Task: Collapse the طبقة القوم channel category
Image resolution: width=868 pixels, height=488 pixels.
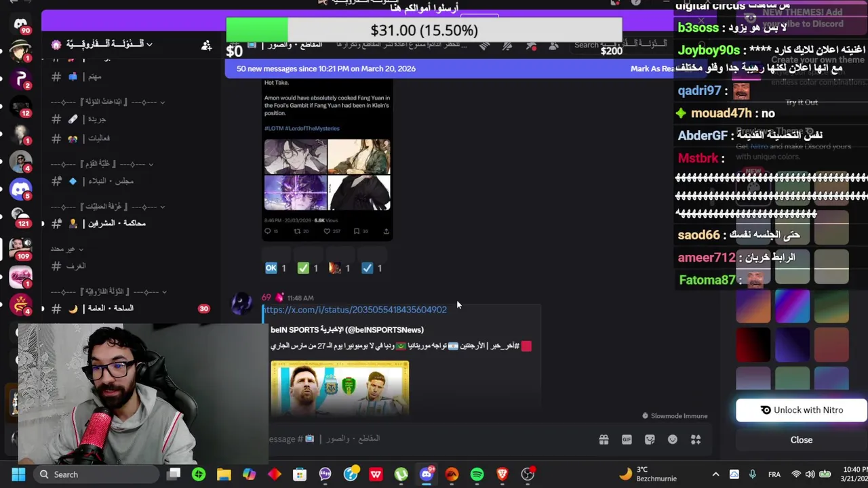Action: [x=102, y=164]
